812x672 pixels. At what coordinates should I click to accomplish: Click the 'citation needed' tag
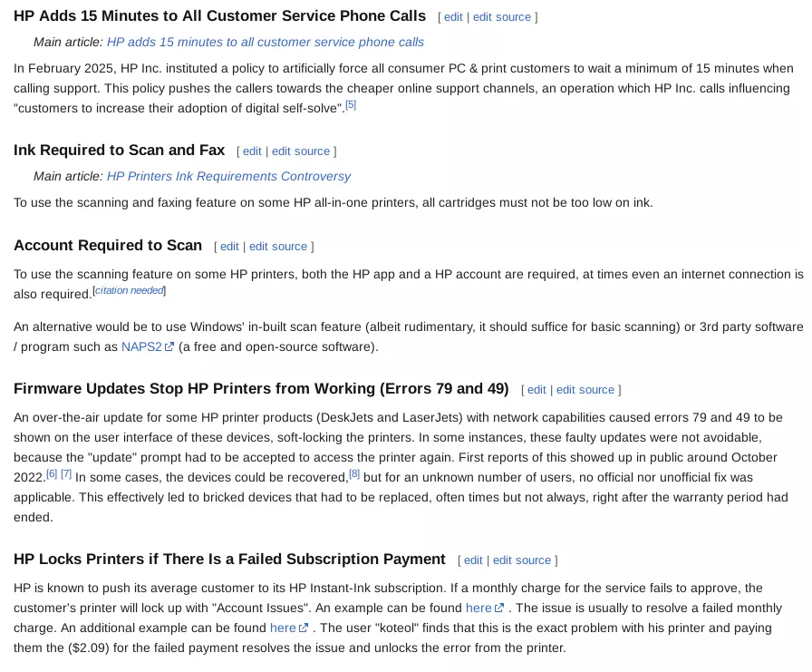(x=130, y=290)
